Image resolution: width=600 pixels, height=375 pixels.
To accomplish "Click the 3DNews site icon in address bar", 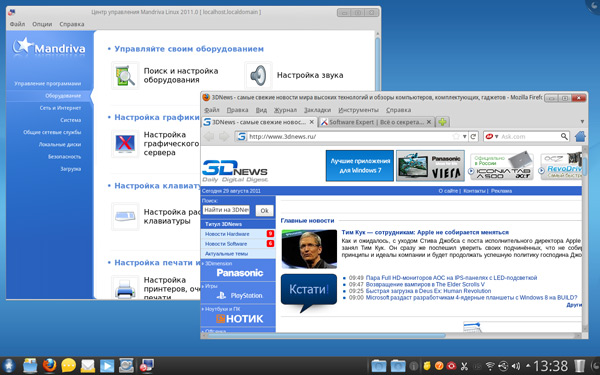I will tap(241, 136).
